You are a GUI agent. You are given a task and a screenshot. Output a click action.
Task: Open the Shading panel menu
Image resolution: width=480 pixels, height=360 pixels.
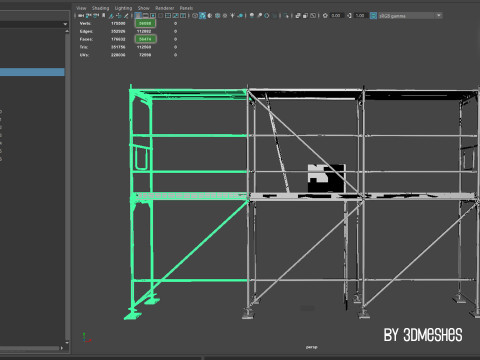(x=100, y=8)
